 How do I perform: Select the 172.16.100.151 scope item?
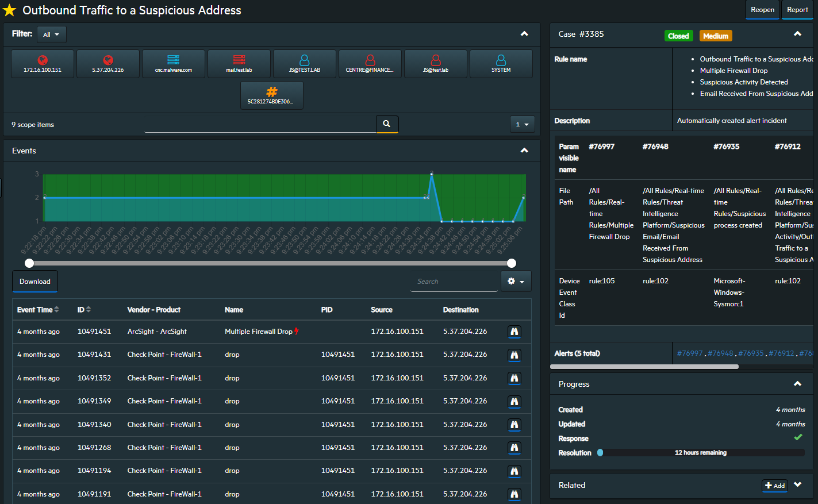point(43,64)
